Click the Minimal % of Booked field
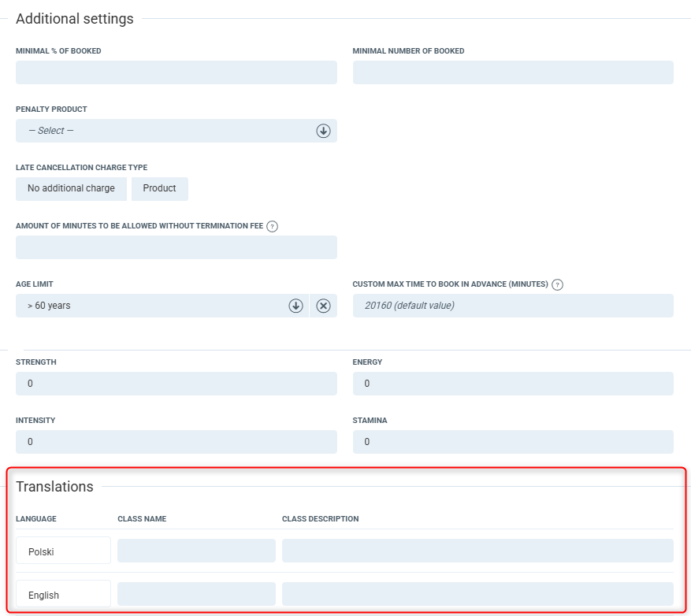Viewport: 691px width, 616px height. click(176, 72)
